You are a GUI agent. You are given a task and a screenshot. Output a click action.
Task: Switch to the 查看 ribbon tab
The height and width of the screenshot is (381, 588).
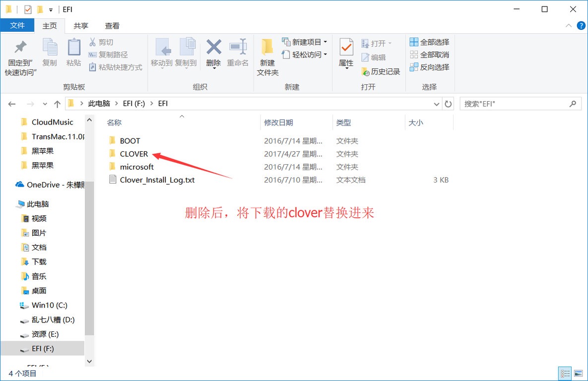point(111,25)
